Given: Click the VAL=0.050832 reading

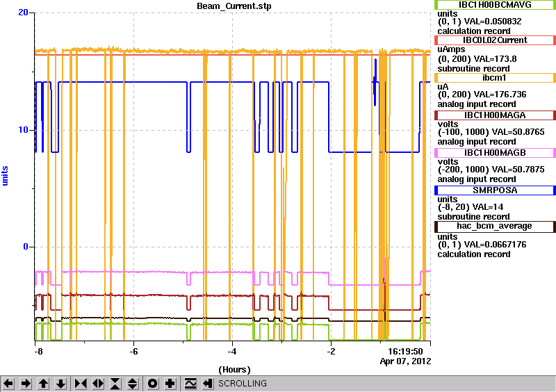Looking at the screenshot, I should click(x=493, y=22).
